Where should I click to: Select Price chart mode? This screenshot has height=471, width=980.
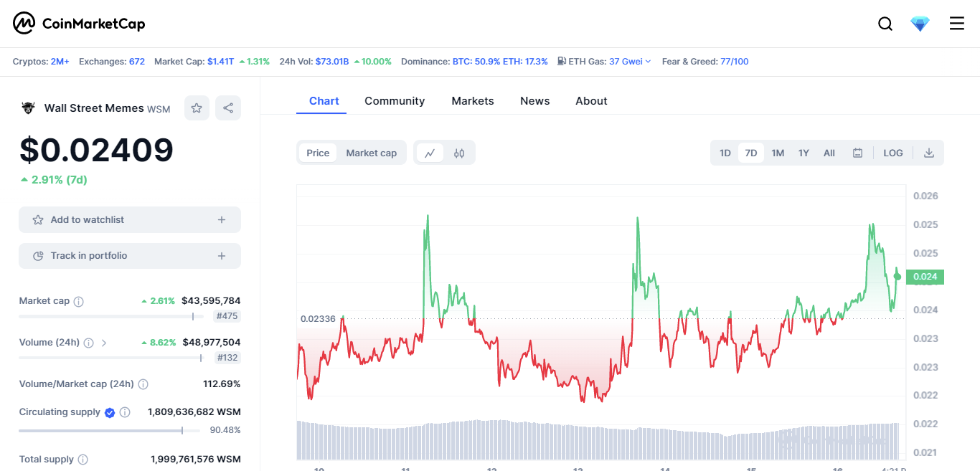point(318,153)
